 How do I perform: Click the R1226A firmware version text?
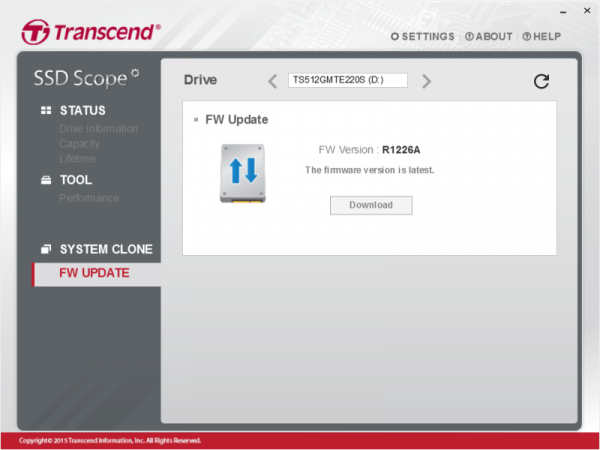pos(400,150)
